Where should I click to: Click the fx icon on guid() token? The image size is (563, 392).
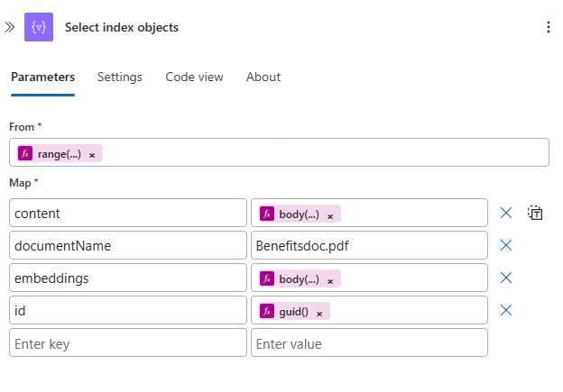pyautogui.click(x=267, y=311)
